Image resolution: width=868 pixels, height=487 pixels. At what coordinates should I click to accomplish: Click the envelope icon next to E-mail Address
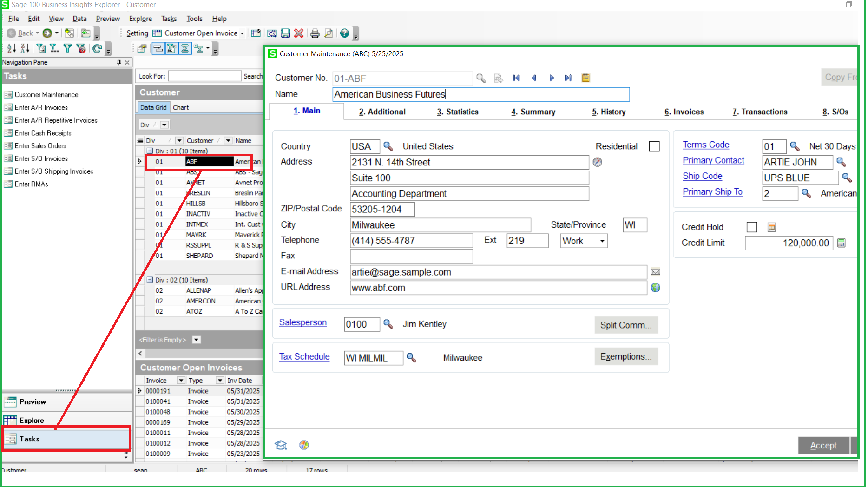pyautogui.click(x=656, y=272)
